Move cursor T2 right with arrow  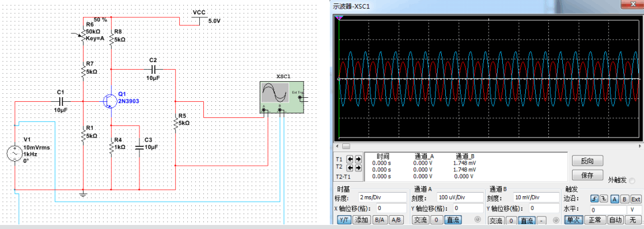358,168
